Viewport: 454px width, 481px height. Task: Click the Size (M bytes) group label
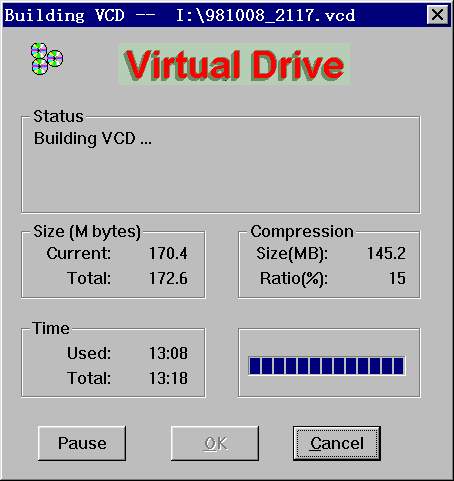87,232
